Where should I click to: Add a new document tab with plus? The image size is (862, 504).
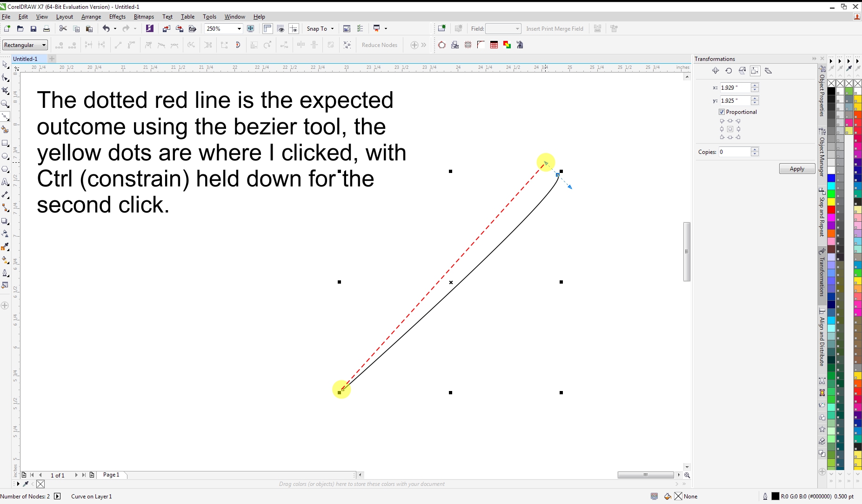tap(52, 59)
